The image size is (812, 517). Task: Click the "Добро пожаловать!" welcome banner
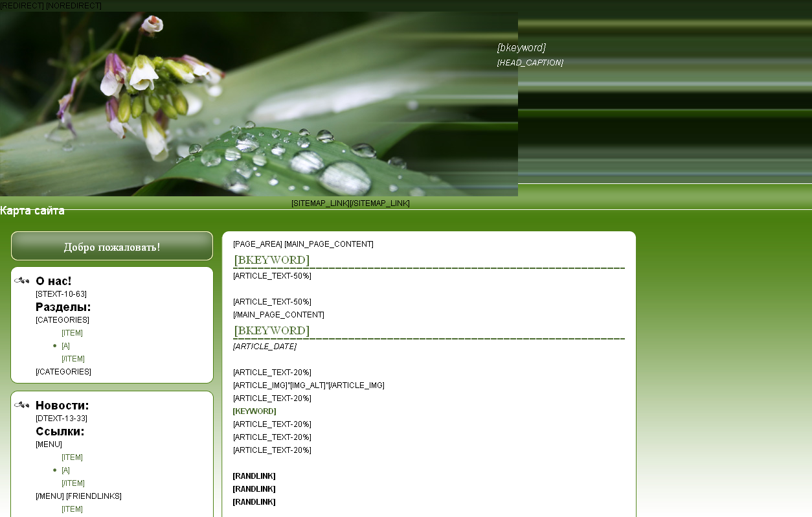pyautogui.click(x=112, y=247)
